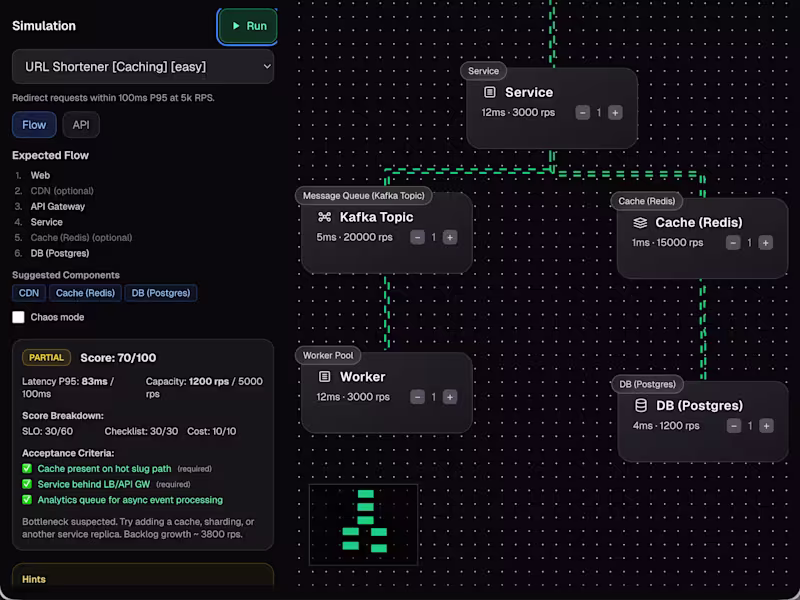Click the Cache (Redis) suggested component chip
Screen dimensions: 800x600
point(86,293)
